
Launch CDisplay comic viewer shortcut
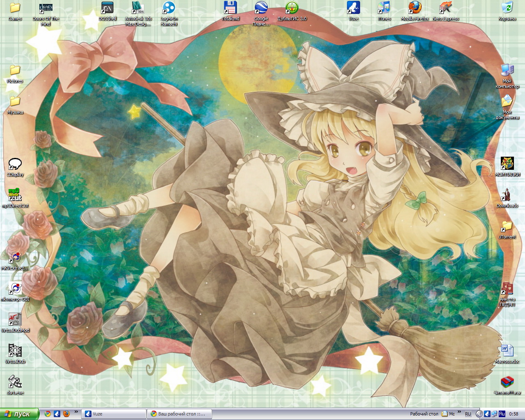(x=15, y=167)
